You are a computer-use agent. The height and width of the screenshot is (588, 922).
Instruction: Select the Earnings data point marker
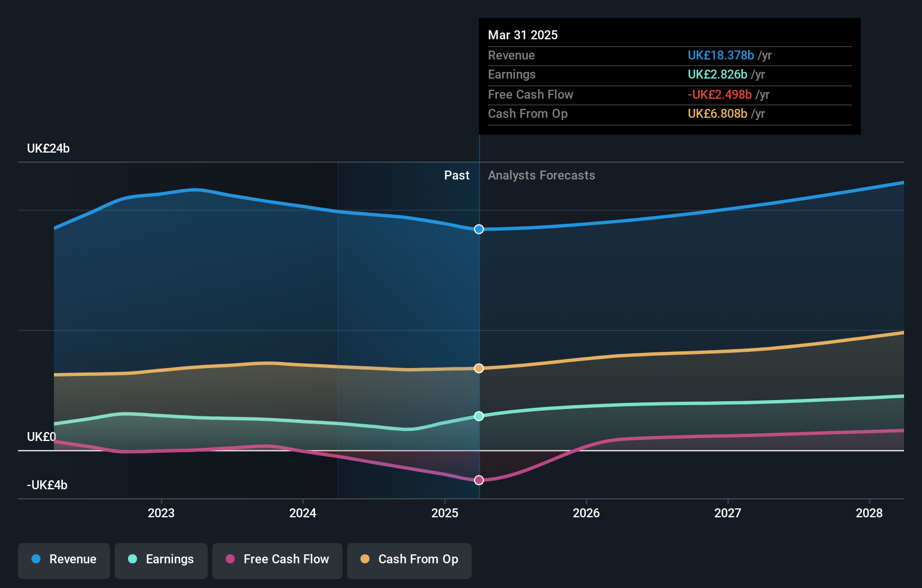pos(479,416)
